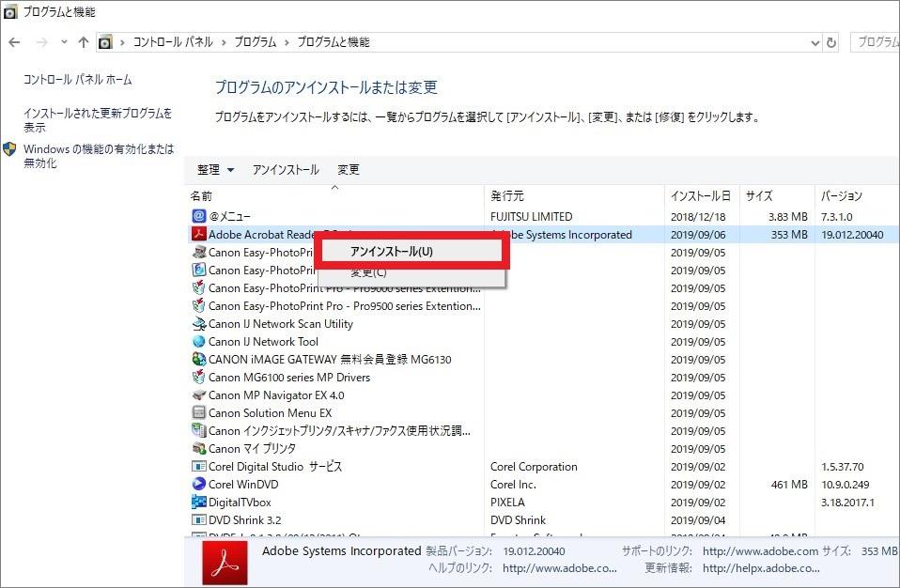This screenshot has height=588, width=900.
Task: Focus the search box at the top right
Action: [875, 42]
